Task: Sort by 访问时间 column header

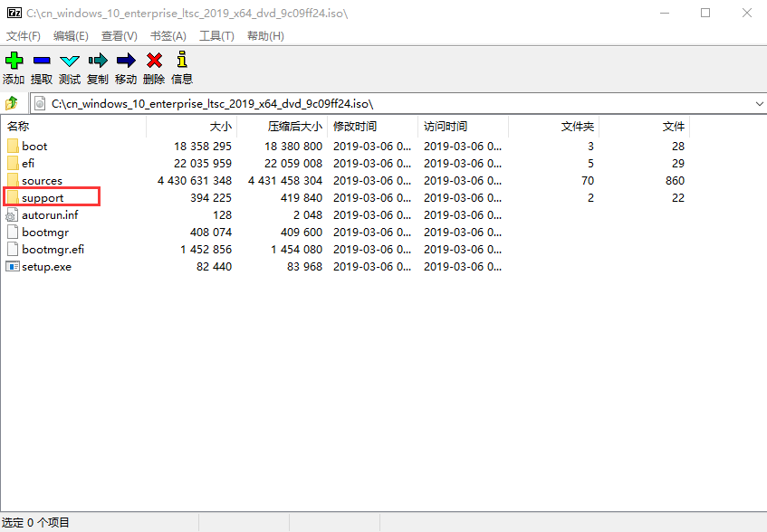Action: (463, 127)
